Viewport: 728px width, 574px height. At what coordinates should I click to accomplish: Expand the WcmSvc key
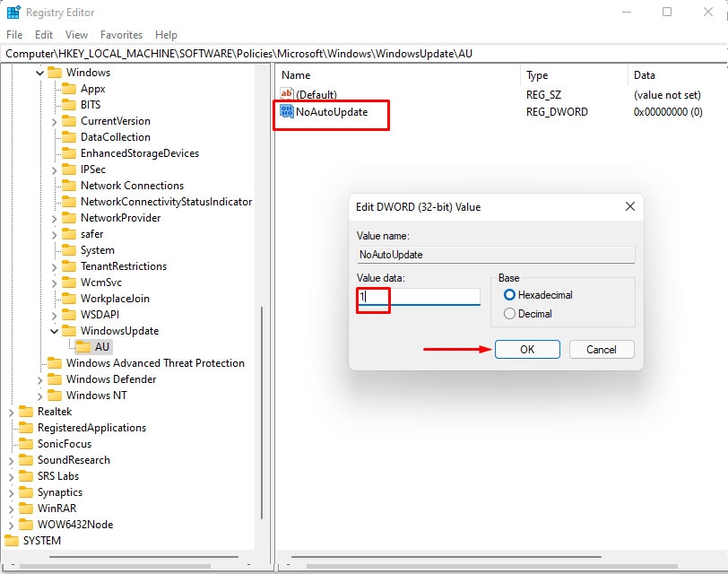pyautogui.click(x=54, y=283)
